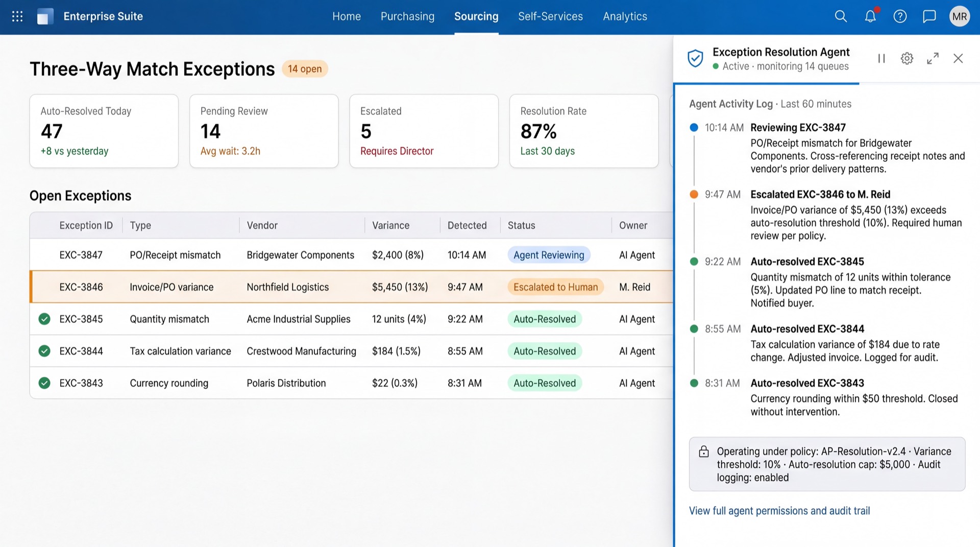Click Auto-Resolved badge for EXC-3845
980x547 pixels.
(x=545, y=319)
